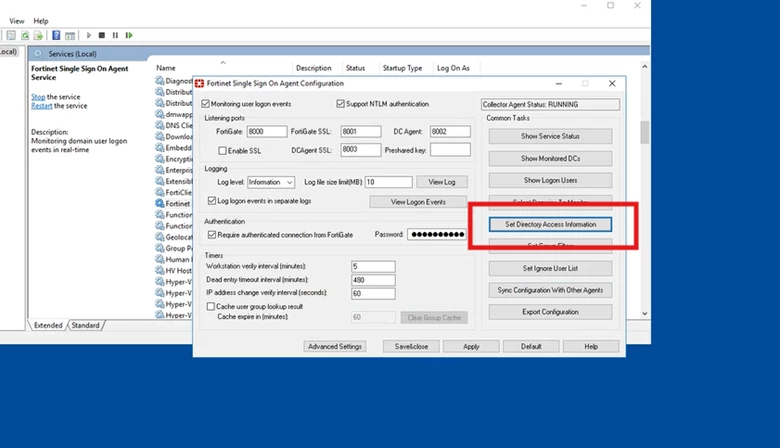Open the Log level dropdown
The height and width of the screenshot is (448, 780).
tap(271, 182)
